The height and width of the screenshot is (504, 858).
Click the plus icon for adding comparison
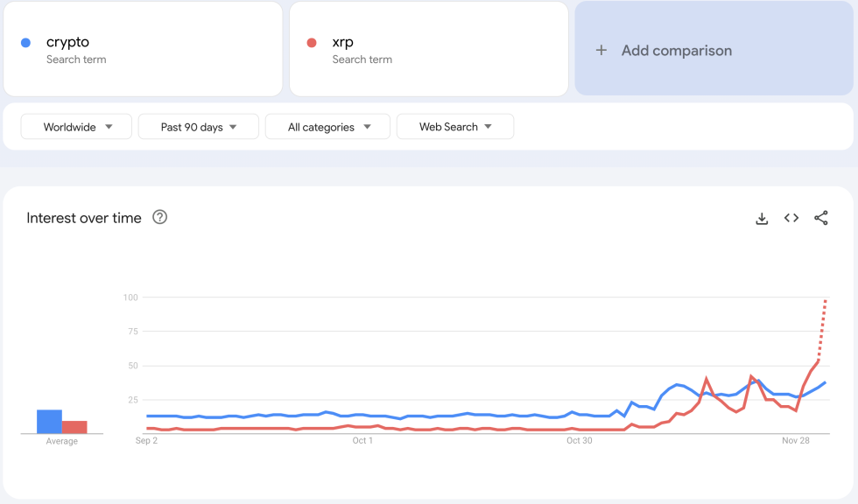coord(601,51)
